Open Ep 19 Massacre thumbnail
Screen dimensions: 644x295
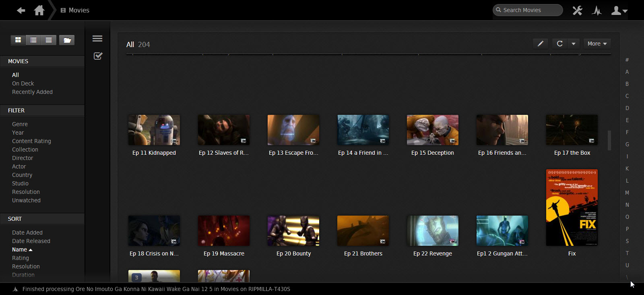pos(224,231)
